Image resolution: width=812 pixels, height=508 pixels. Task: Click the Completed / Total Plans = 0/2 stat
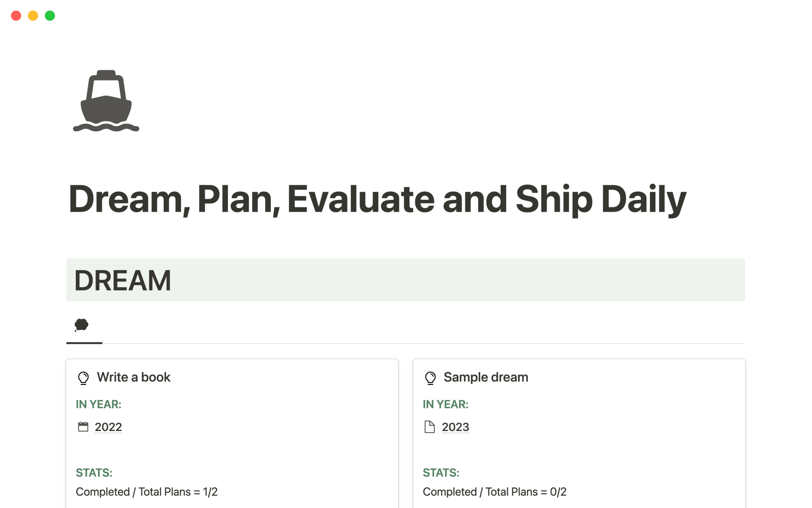click(494, 492)
